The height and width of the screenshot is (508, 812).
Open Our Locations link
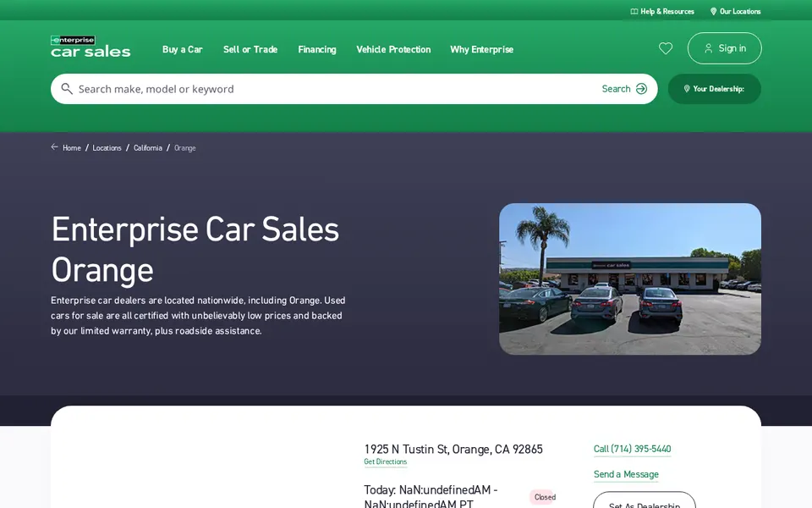pyautogui.click(x=735, y=11)
